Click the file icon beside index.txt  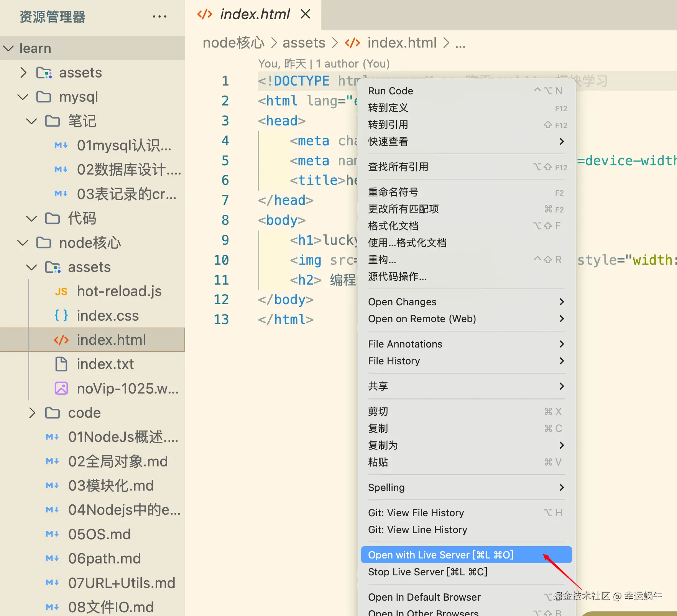click(x=61, y=364)
